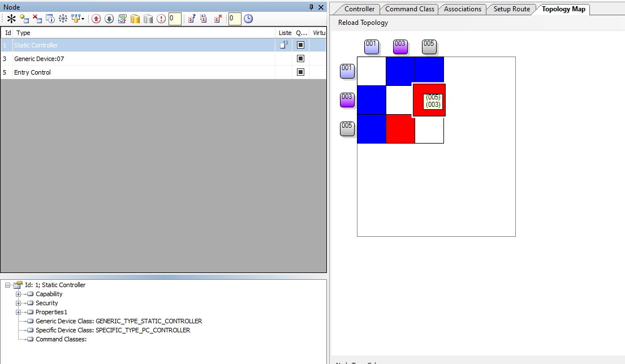Screen dimensions: 625x364
Task: Open the Setup Route tab
Action: [x=511, y=9]
